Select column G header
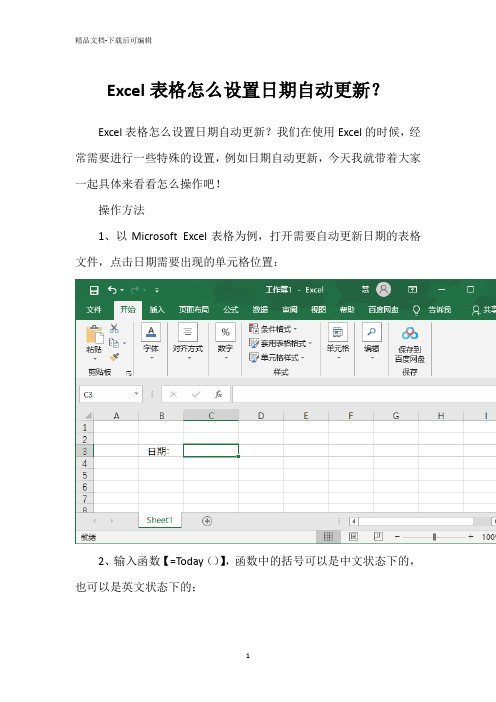The width and height of the screenshot is (496, 702). (x=396, y=415)
